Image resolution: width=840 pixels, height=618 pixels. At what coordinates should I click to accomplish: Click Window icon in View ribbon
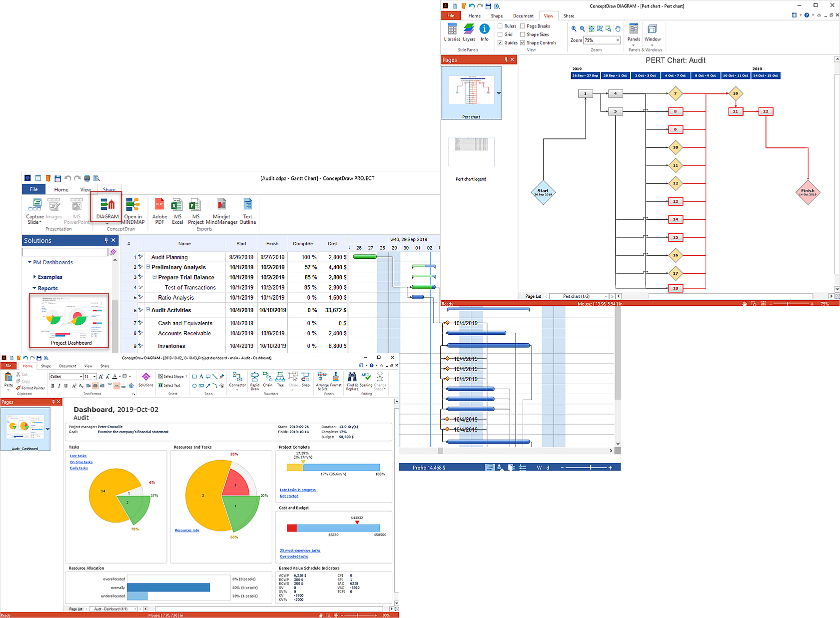(652, 33)
